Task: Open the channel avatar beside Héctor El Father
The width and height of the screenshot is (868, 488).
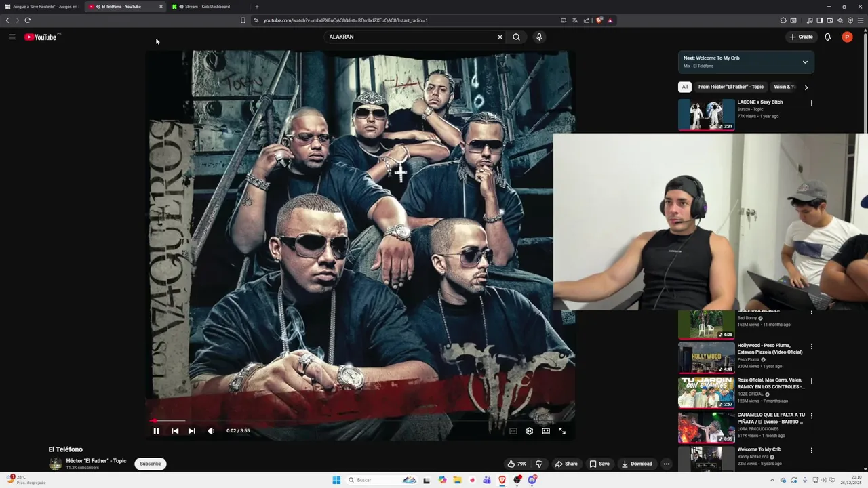Action: click(55, 464)
